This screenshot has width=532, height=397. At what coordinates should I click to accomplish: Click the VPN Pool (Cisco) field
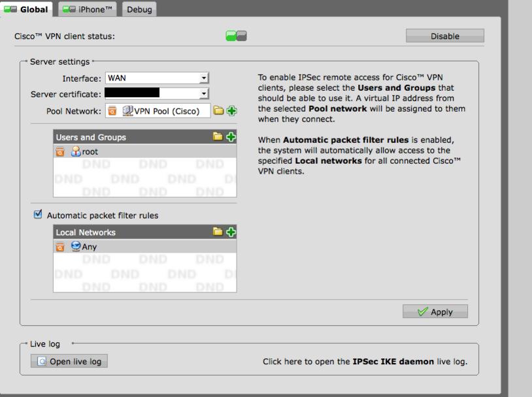pyautogui.click(x=158, y=111)
